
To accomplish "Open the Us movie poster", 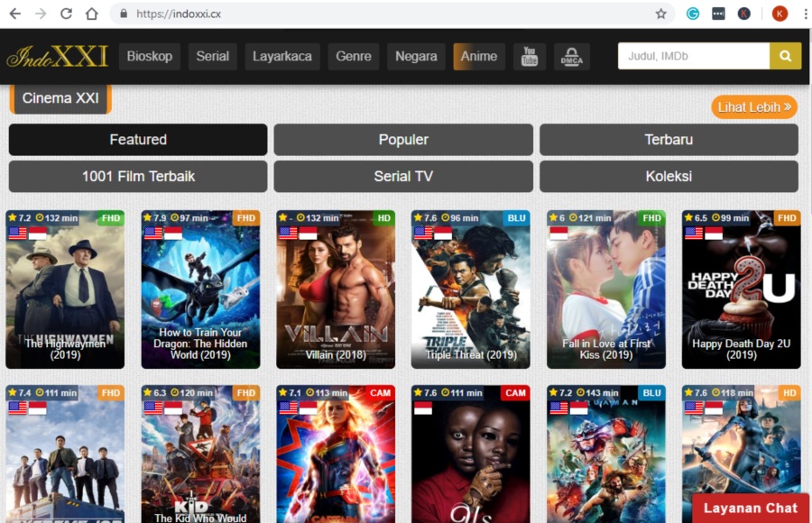I will (471, 454).
